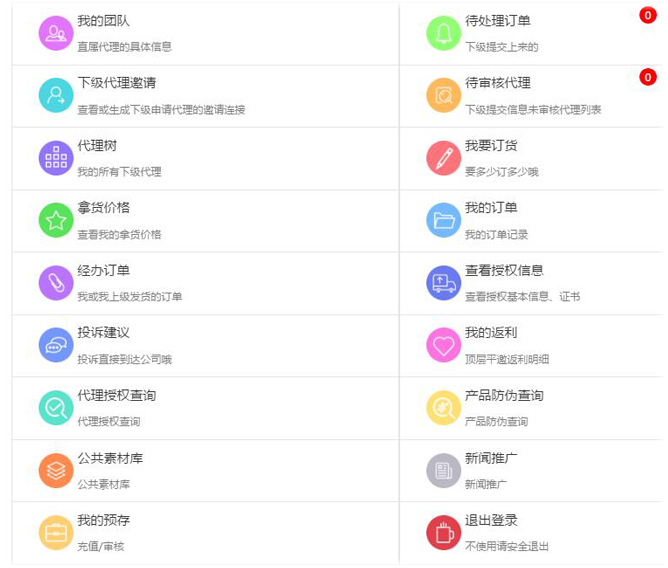
Task: Open 我的预存 recharge link
Action: 104,521
